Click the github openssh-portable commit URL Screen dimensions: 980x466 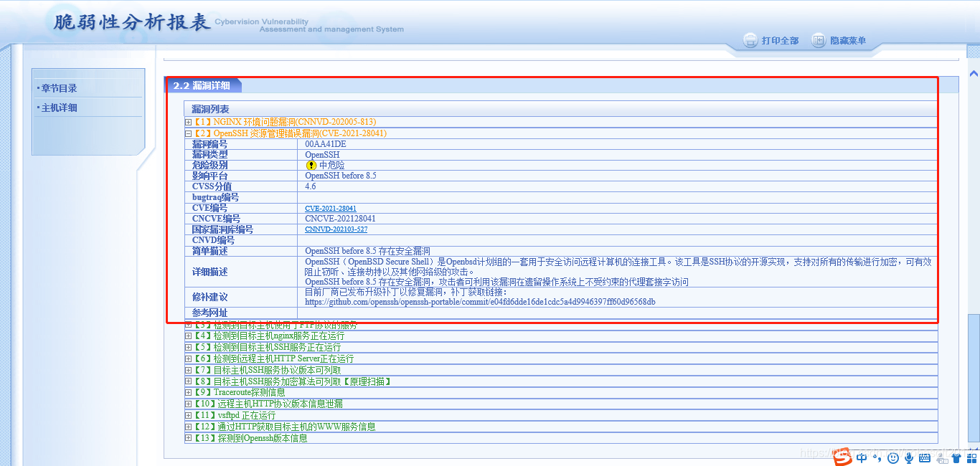coord(480,302)
